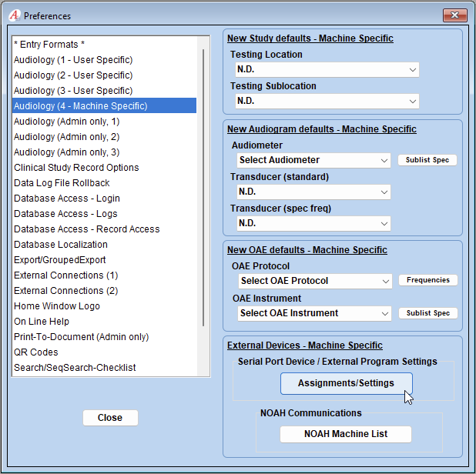Expand the Transducer (standard) dropdown

click(x=313, y=192)
